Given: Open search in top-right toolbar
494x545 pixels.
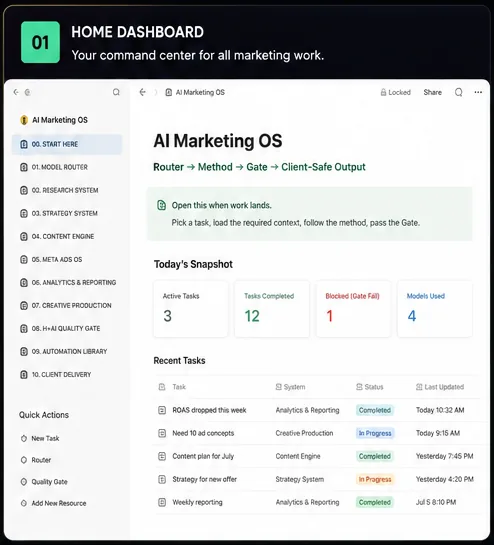Looking at the screenshot, I should [459, 92].
